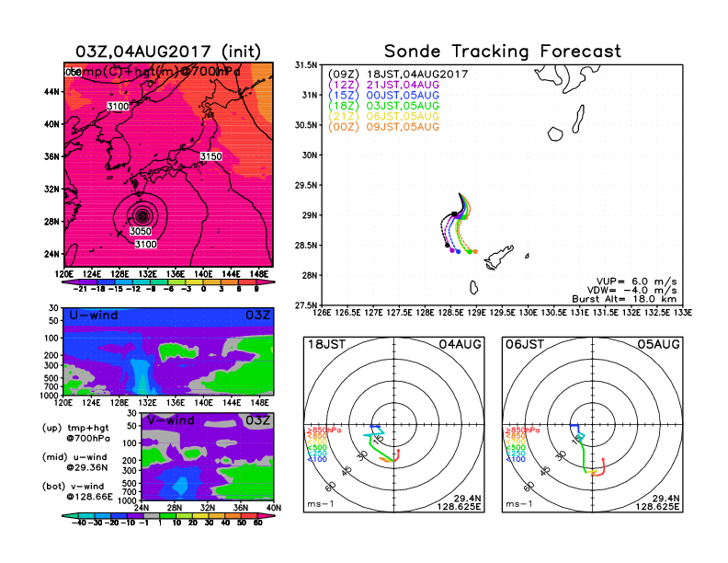
Task: Click the orange landing dot of the 00Z track
Action: (x=475, y=252)
